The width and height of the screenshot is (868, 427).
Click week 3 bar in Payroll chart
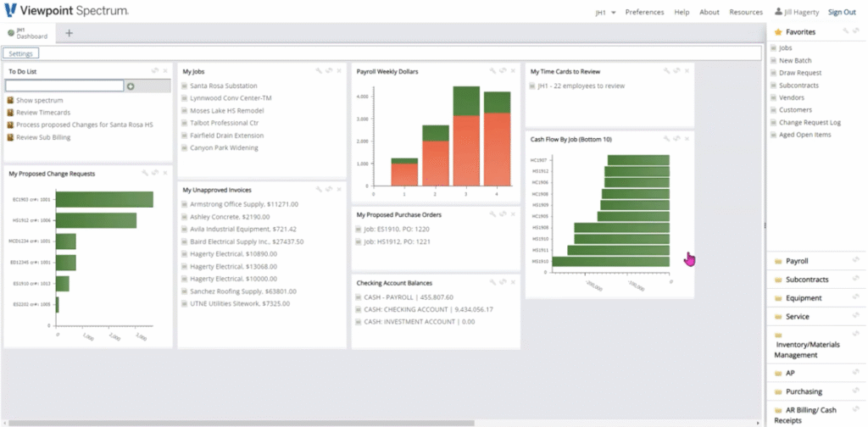(x=466, y=136)
